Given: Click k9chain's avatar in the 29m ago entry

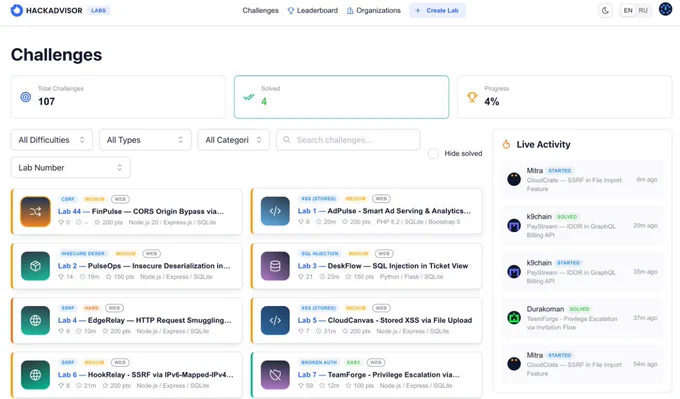Looking at the screenshot, I should pos(514,225).
